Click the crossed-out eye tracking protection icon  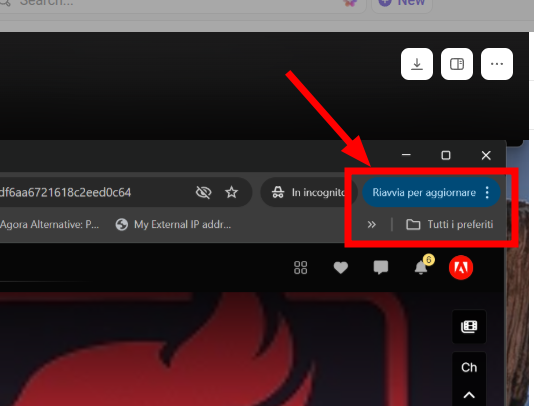(x=204, y=192)
